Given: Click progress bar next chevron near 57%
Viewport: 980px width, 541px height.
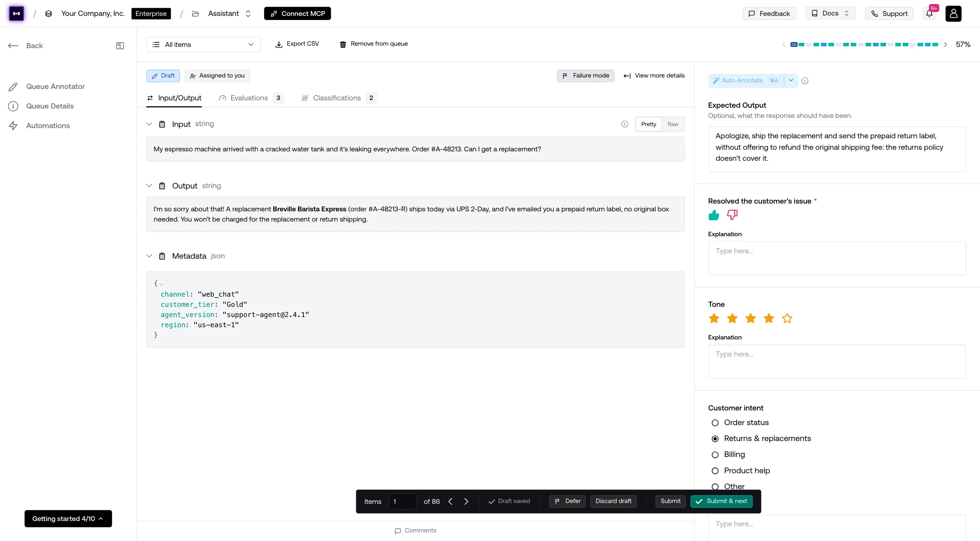Looking at the screenshot, I should pos(945,44).
